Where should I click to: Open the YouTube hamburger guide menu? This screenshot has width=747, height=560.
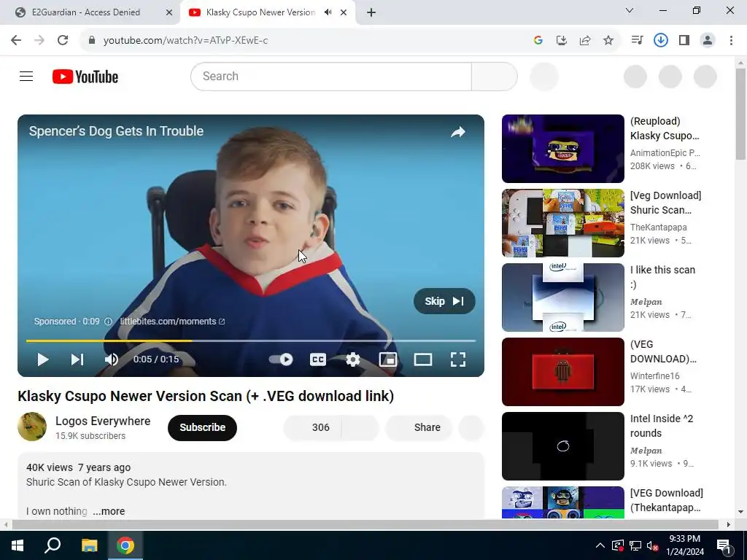point(26,76)
